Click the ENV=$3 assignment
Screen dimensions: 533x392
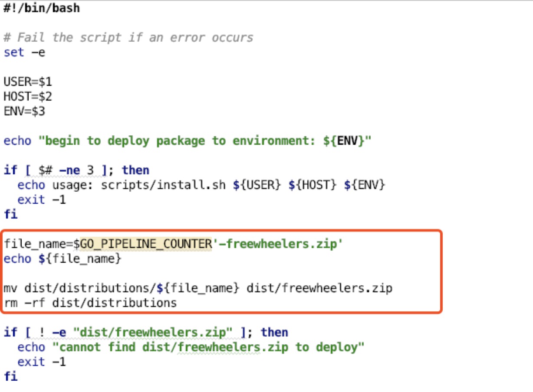24,111
